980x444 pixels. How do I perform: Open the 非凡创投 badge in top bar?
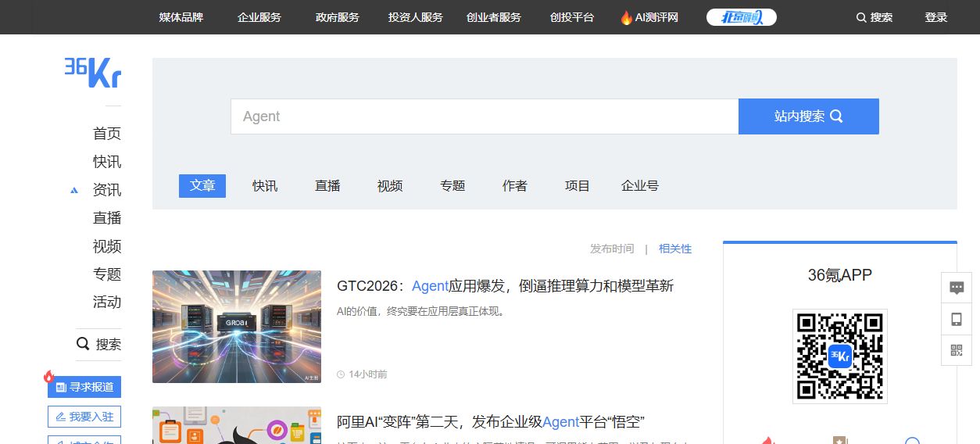pos(741,17)
